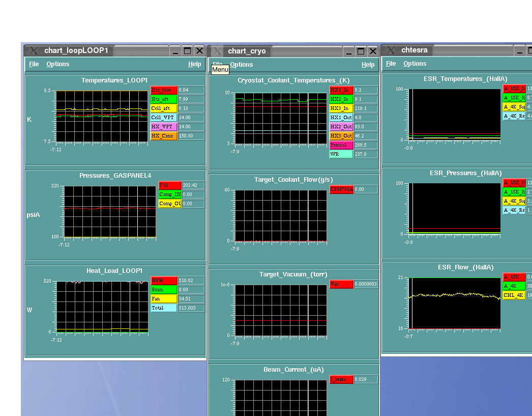Open Options menu in chart_cryo window

[242, 65]
